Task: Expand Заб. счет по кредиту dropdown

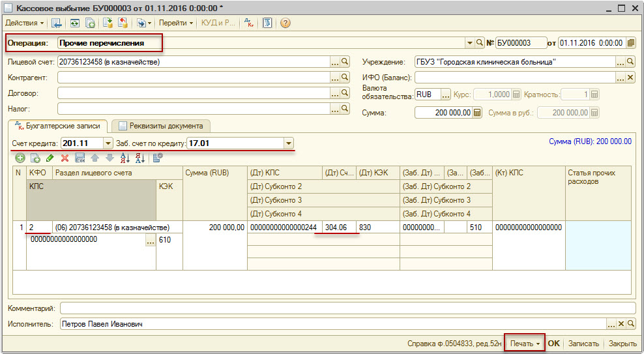Action: coord(289,143)
